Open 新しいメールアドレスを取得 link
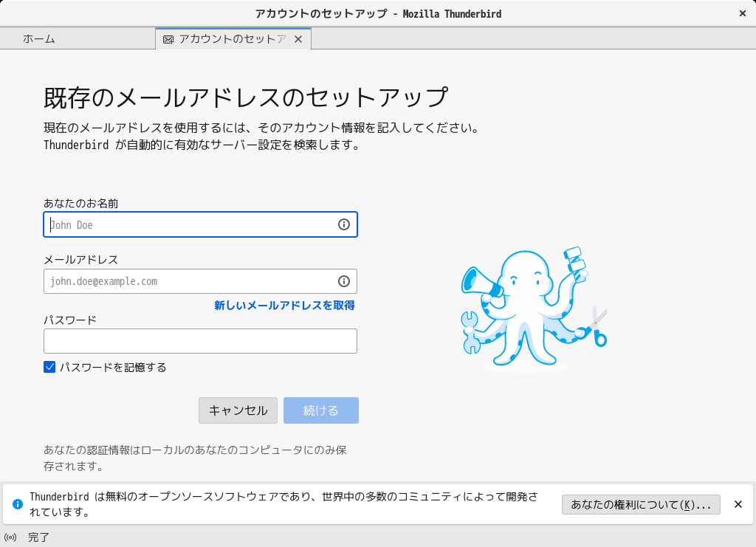756x547 pixels. tap(284, 305)
